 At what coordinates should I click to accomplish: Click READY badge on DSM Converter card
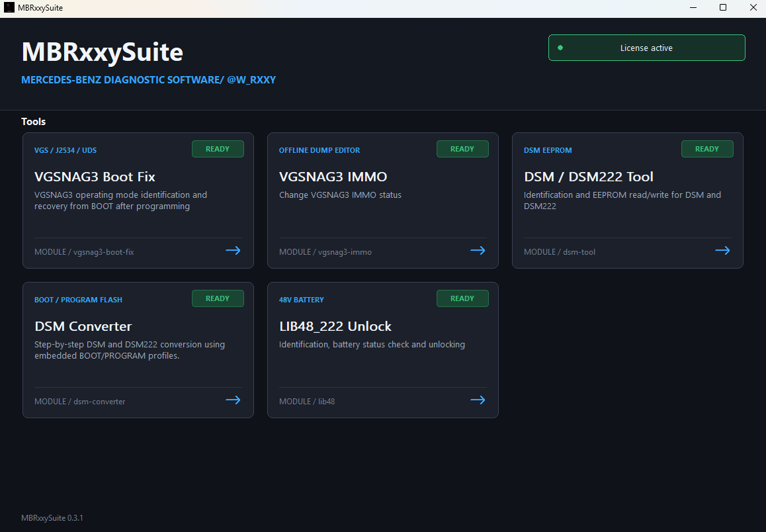pyautogui.click(x=218, y=298)
